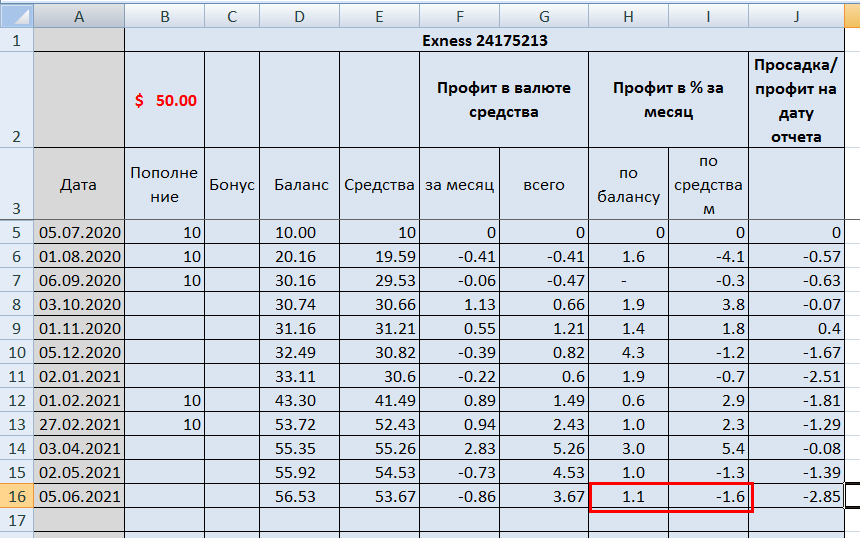Click total profit value 3.67
This screenshot has height=538, width=860.
click(x=544, y=496)
